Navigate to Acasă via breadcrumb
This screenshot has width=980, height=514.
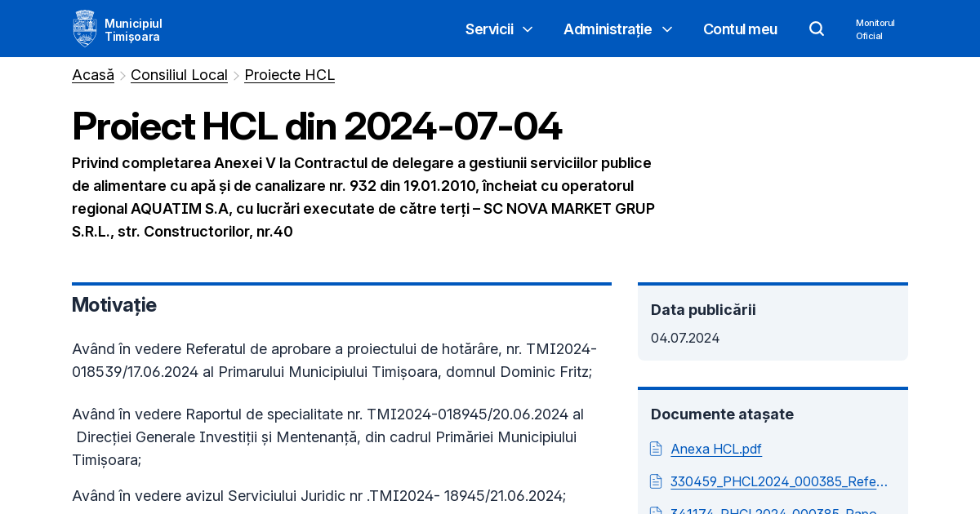pos(92,75)
